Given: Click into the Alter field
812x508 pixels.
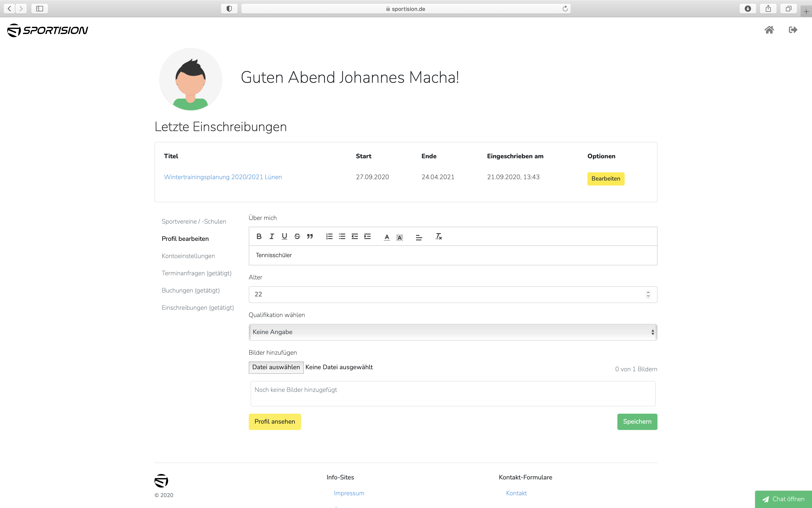Looking at the screenshot, I should click(453, 294).
